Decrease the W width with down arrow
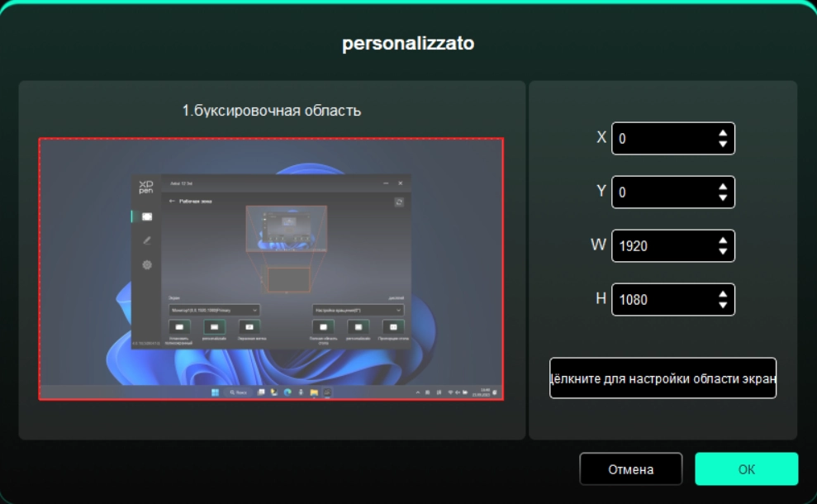Viewport: 817px width, 504px height. tap(723, 251)
